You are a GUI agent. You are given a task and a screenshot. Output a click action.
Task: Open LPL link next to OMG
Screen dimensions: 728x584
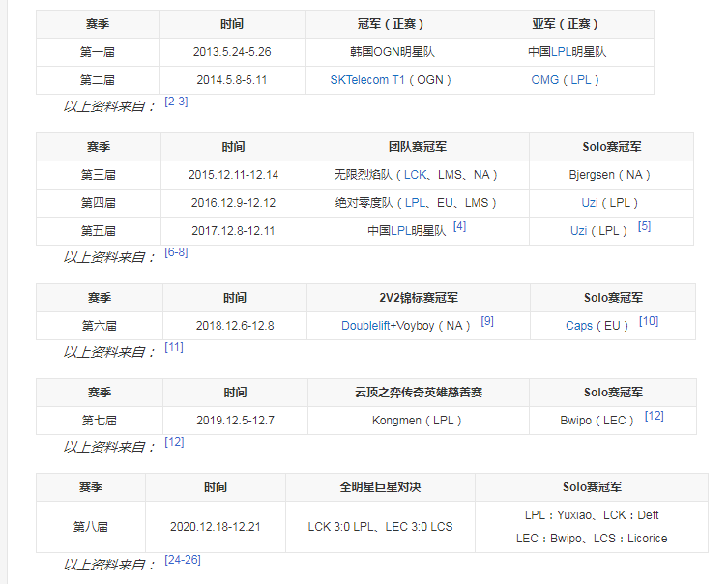[x=580, y=80]
